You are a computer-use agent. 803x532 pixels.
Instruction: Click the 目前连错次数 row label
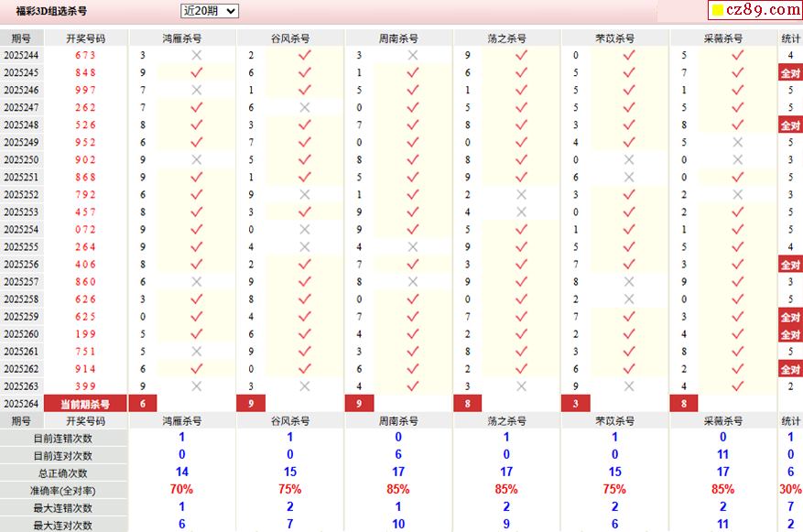click(x=62, y=439)
